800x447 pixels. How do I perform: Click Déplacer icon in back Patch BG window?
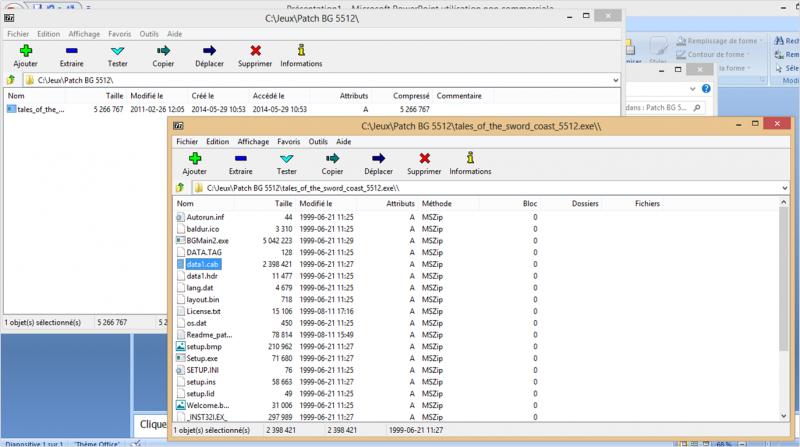[209, 51]
